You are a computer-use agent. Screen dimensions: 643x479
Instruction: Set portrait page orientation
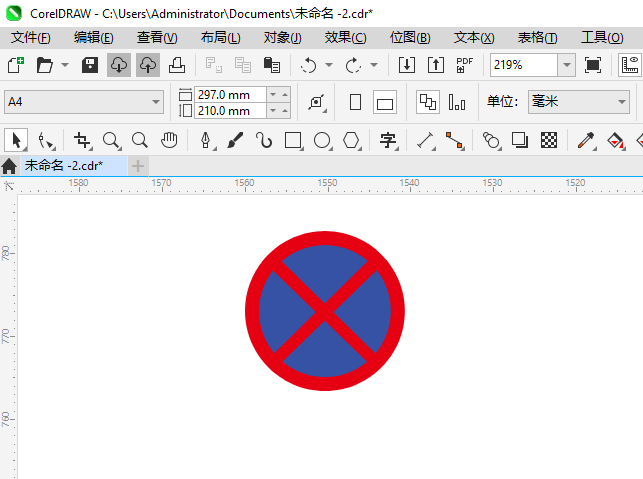(355, 102)
